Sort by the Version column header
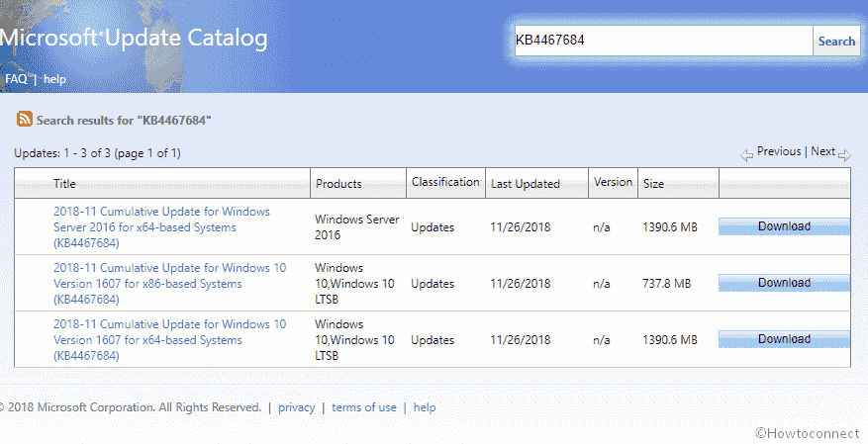 tap(613, 182)
